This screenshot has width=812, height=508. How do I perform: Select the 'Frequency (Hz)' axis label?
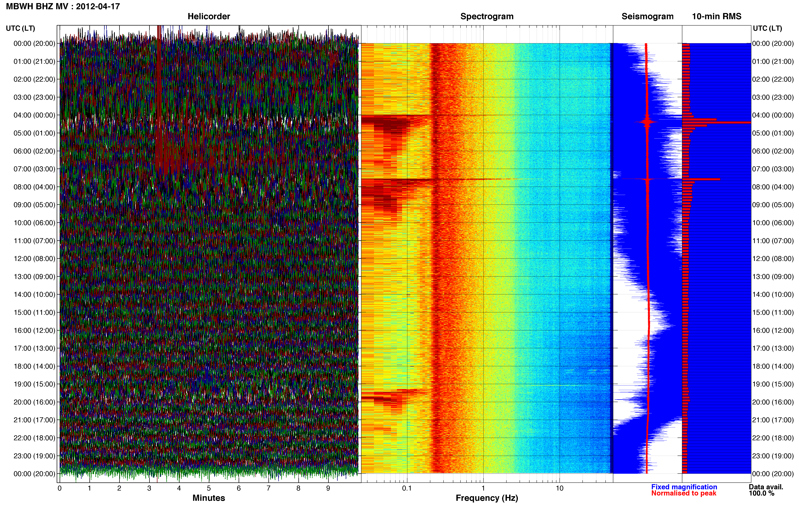487,498
